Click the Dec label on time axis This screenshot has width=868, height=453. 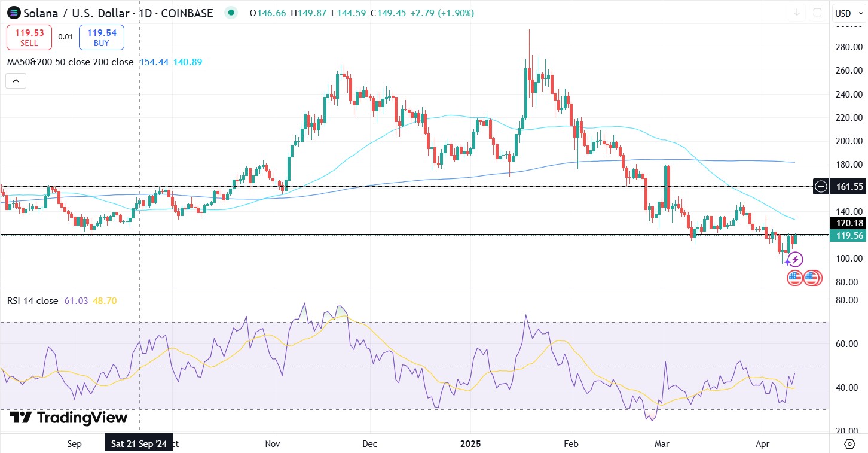pos(370,444)
